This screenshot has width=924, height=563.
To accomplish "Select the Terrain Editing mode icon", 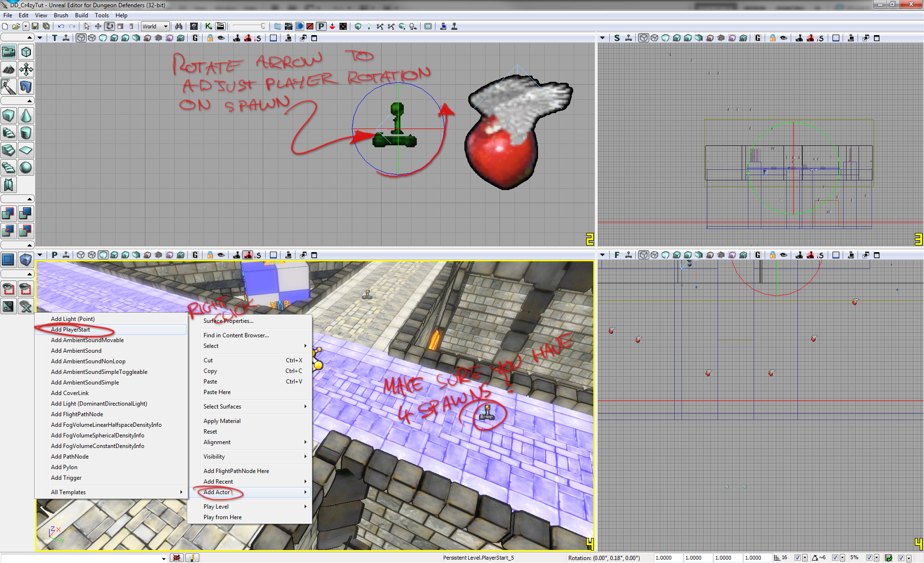I will 9,69.
